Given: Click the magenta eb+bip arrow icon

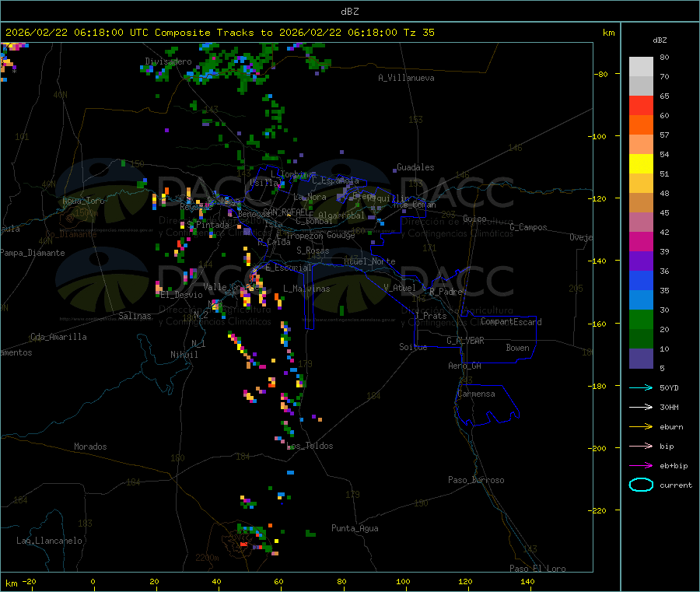Looking at the screenshot, I should (641, 465).
